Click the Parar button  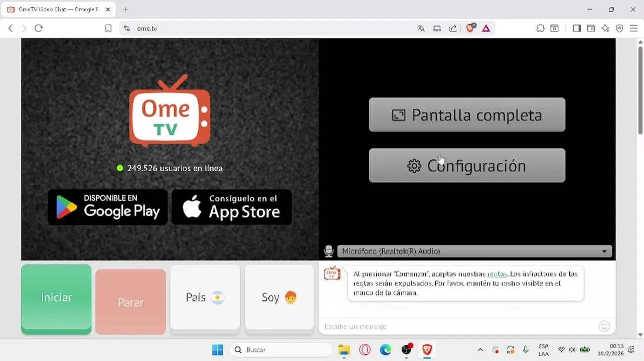130,302
